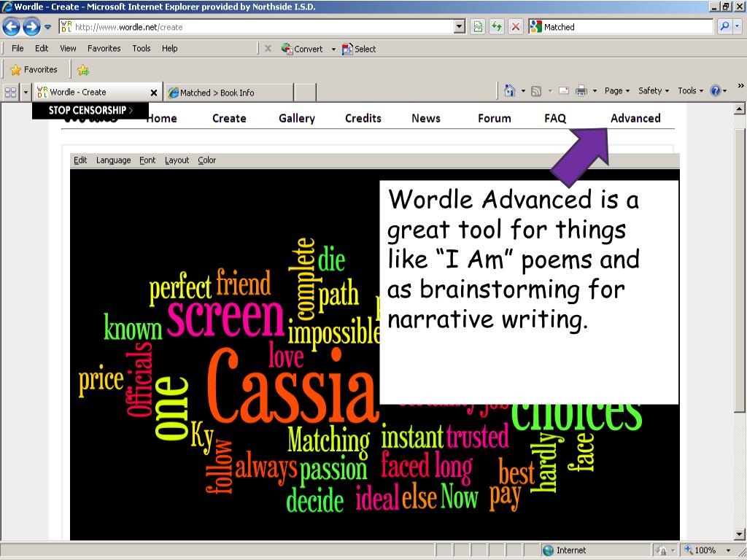Click the Internet security zone indicator
The image size is (747, 560).
(565, 551)
